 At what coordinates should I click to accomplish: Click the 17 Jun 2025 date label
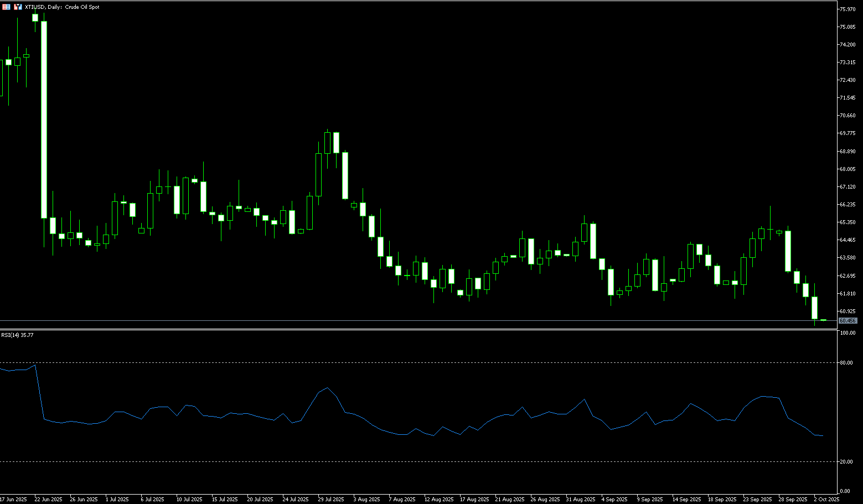coord(13,499)
